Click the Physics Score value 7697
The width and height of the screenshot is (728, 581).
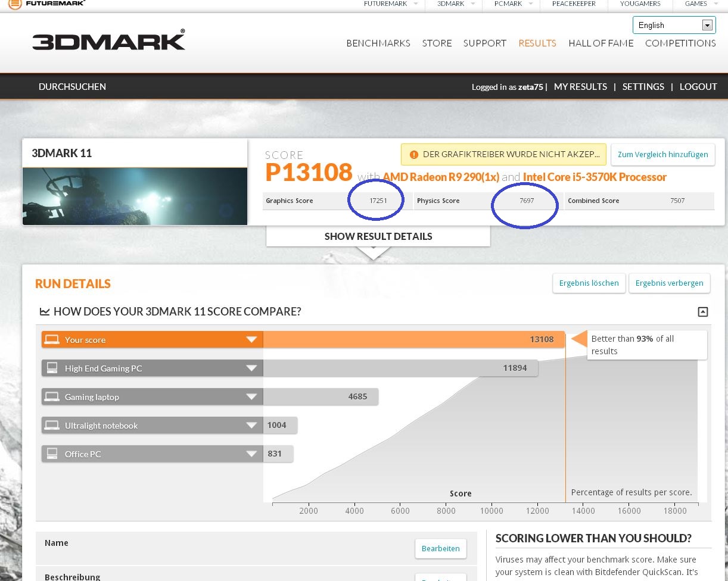527,201
